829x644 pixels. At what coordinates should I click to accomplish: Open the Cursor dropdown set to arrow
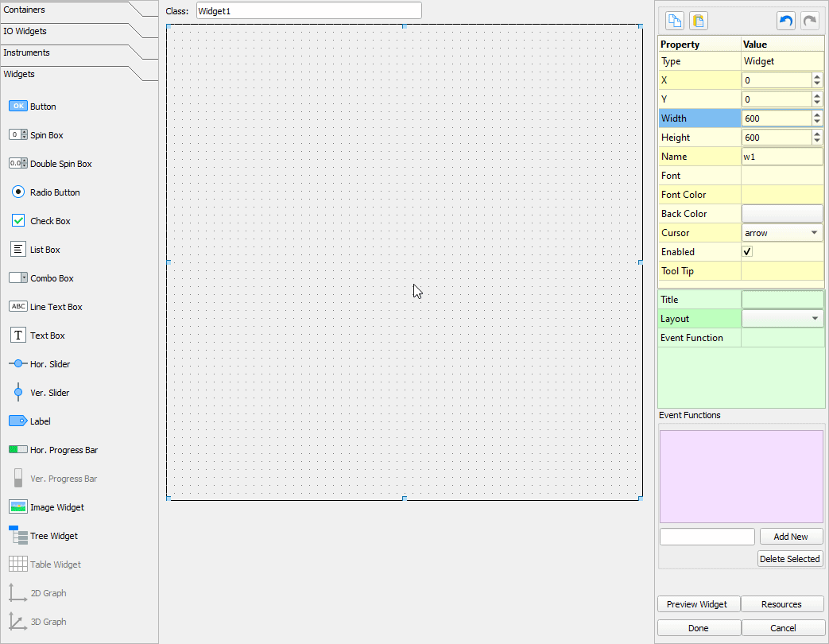(782, 233)
